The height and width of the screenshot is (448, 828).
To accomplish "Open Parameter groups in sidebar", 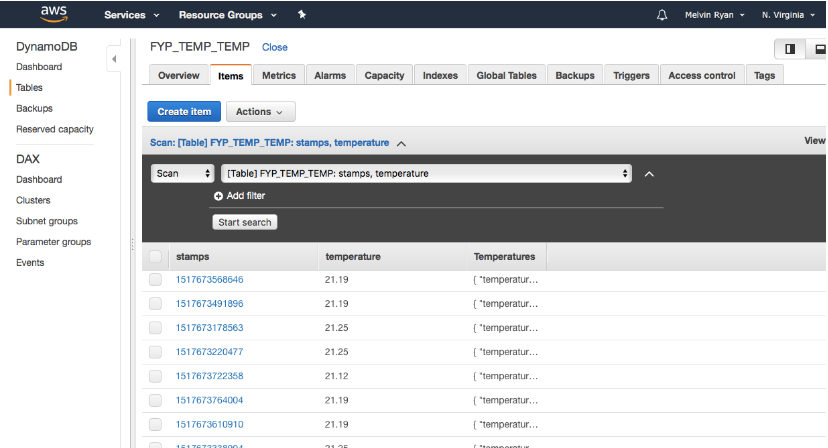I will [x=53, y=242].
